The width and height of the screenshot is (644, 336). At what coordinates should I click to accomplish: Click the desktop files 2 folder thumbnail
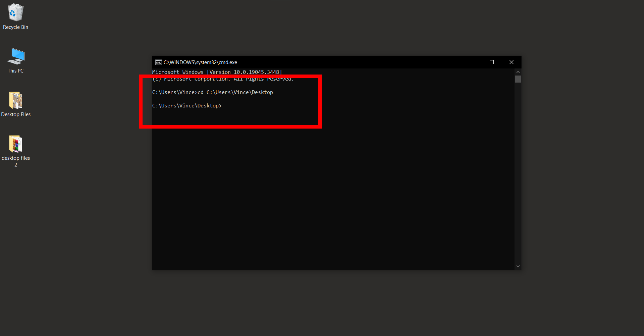pyautogui.click(x=15, y=144)
